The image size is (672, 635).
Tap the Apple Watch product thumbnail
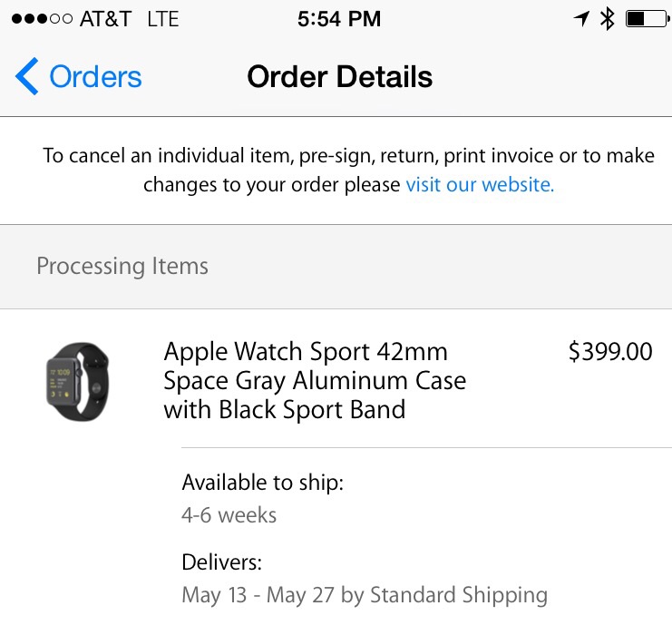tap(78, 381)
